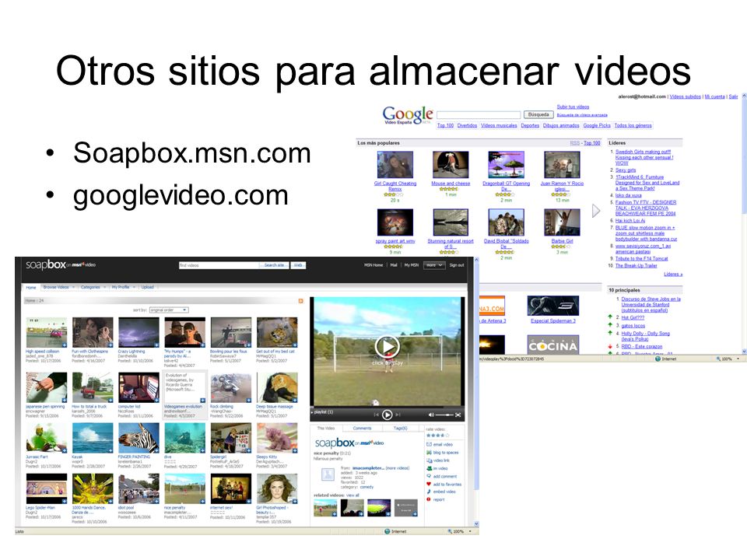The image size is (747, 560).
Task: Click add to favorites heart icon
Action: click(429, 484)
